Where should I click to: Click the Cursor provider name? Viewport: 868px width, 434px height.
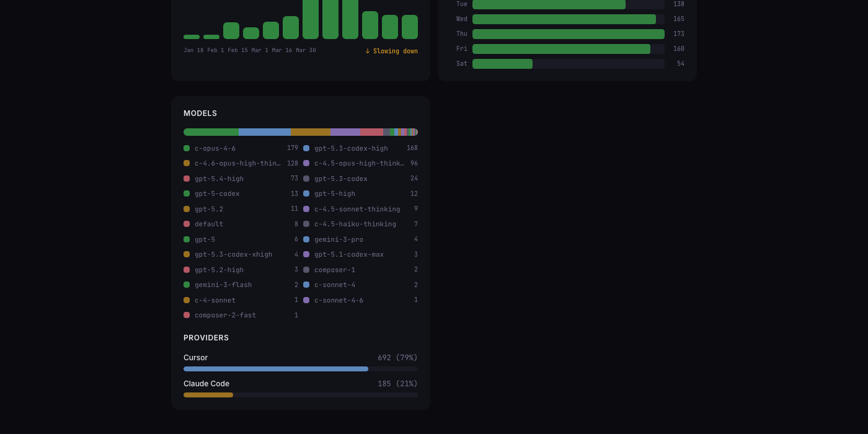195,358
